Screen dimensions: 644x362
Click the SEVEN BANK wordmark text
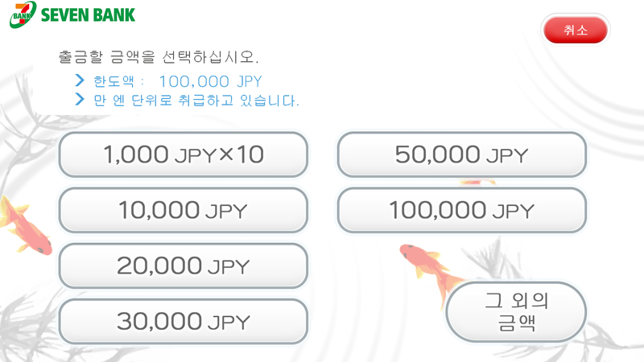tap(88, 15)
